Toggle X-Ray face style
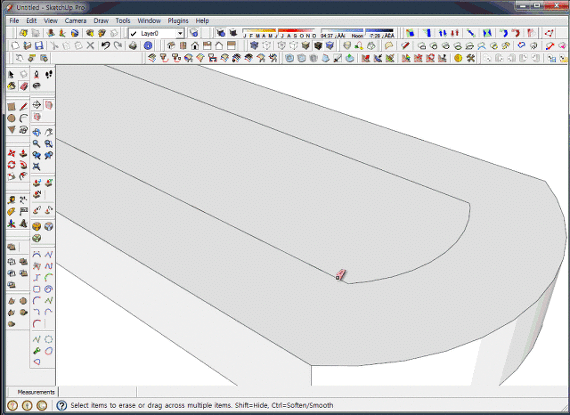The image size is (570, 415). coord(254,46)
